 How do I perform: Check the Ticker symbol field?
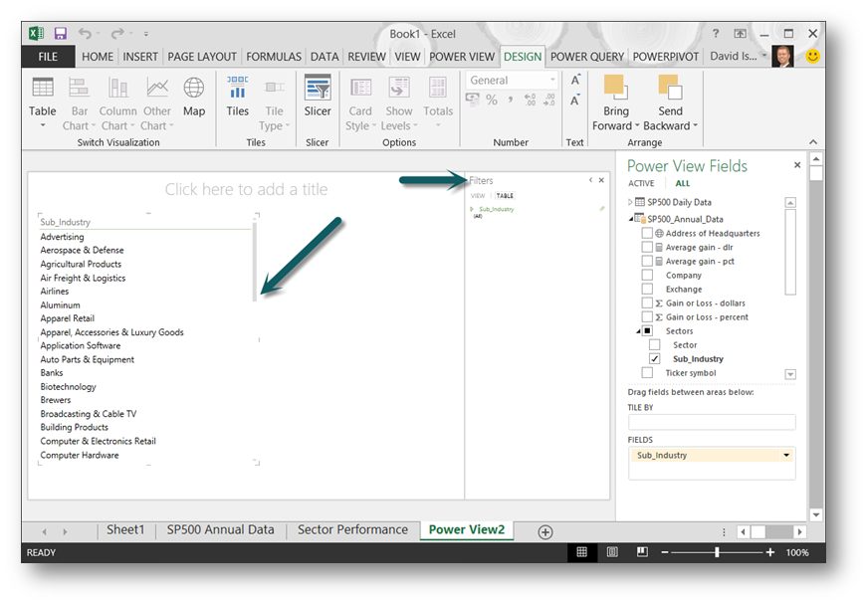click(647, 372)
